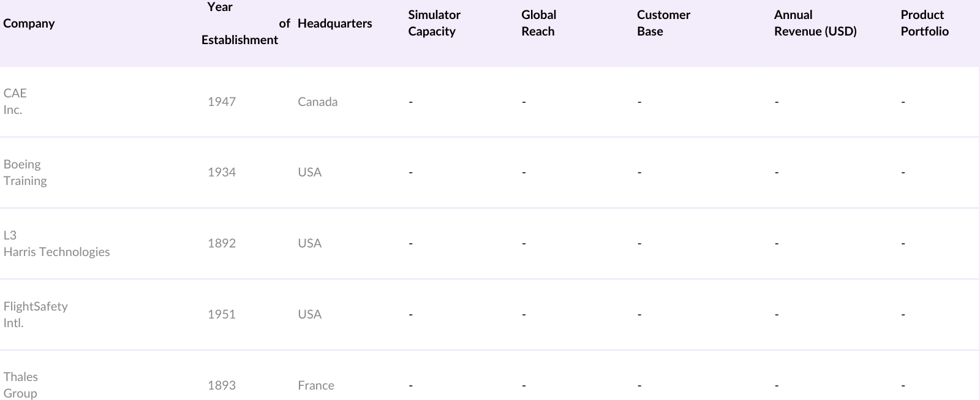Select the Year of Establishment header
980x400 pixels.
239,23
